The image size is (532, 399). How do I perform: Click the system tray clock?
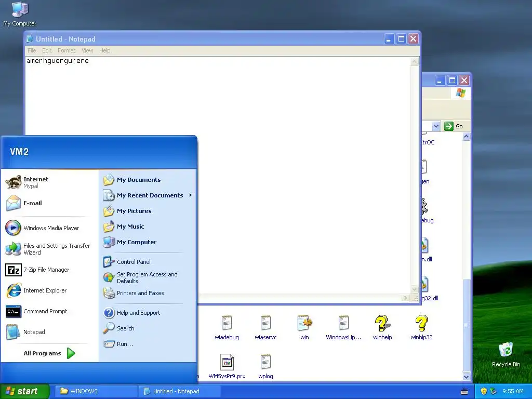513,391
